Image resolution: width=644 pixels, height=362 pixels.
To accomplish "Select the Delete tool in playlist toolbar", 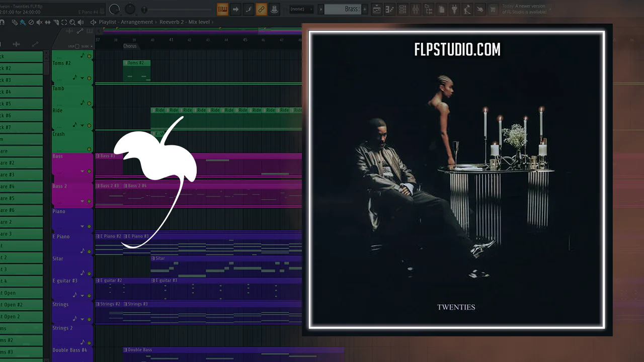I will click(x=31, y=22).
